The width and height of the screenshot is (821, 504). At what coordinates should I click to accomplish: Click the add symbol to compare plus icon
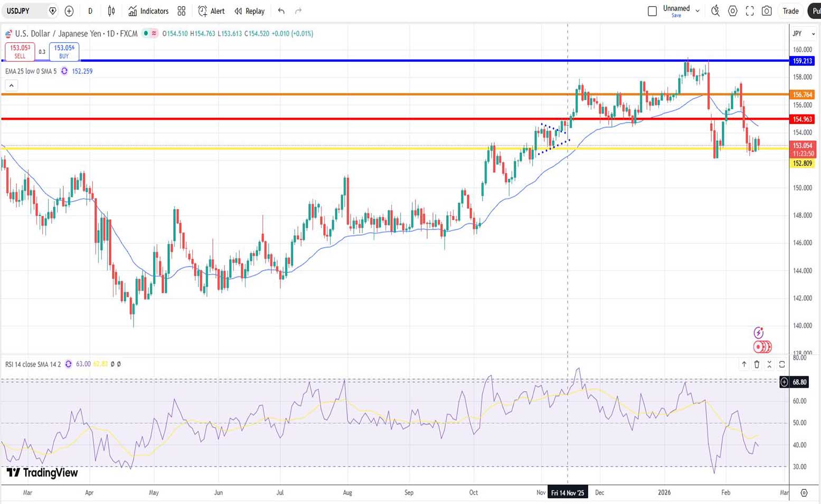69,11
